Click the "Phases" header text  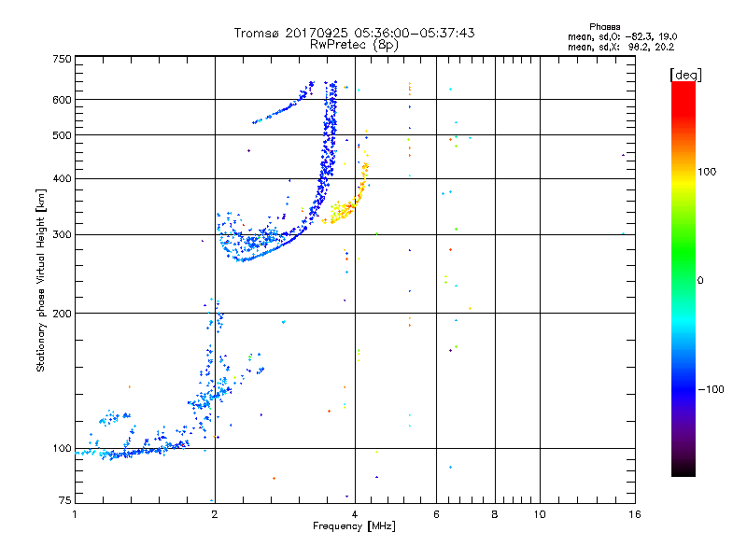tap(604, 27)
